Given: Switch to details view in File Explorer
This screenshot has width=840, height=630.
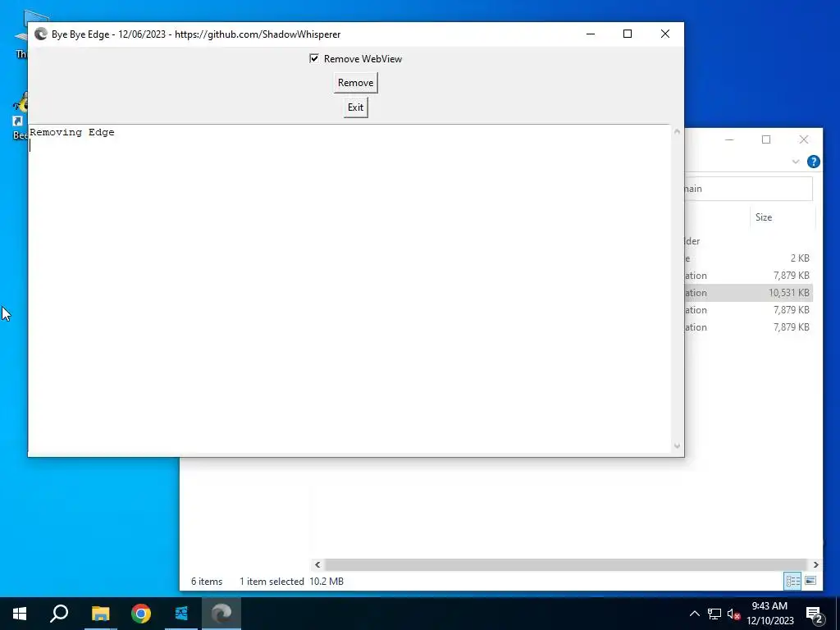Looking at the screenshot, I should pos(793,582).
